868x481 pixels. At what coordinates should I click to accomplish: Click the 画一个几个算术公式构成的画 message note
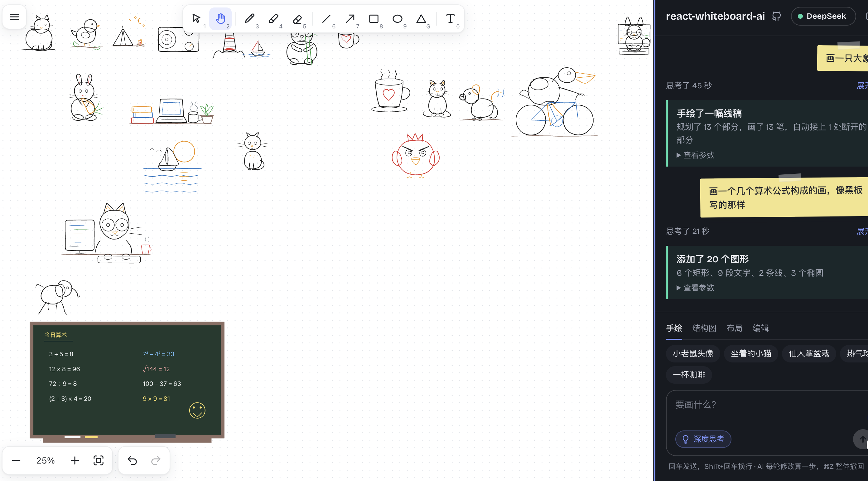[784, 197]
